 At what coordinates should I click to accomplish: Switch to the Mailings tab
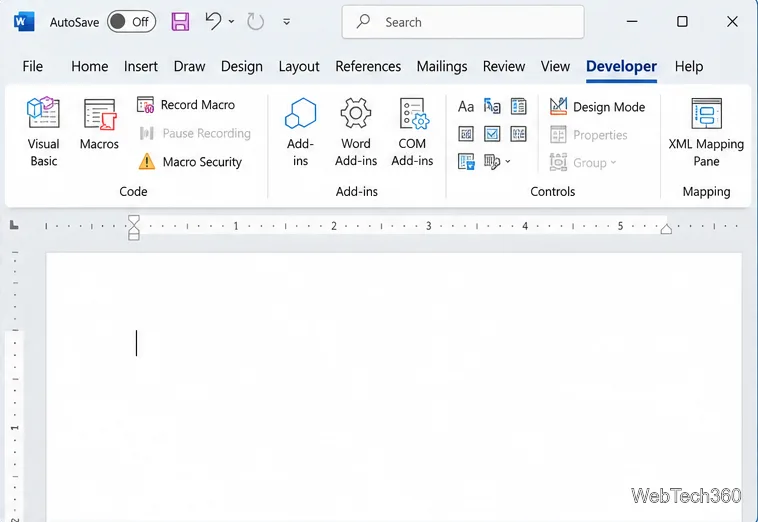coord(442,66)
